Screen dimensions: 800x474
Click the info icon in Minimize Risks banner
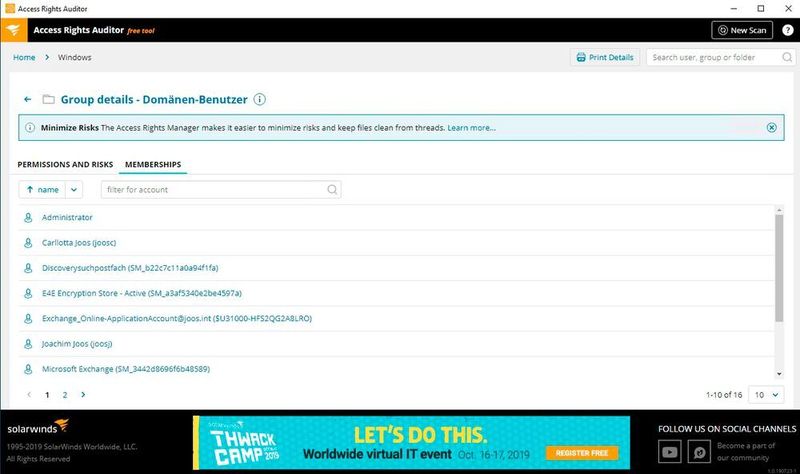(x=30, y=128)
